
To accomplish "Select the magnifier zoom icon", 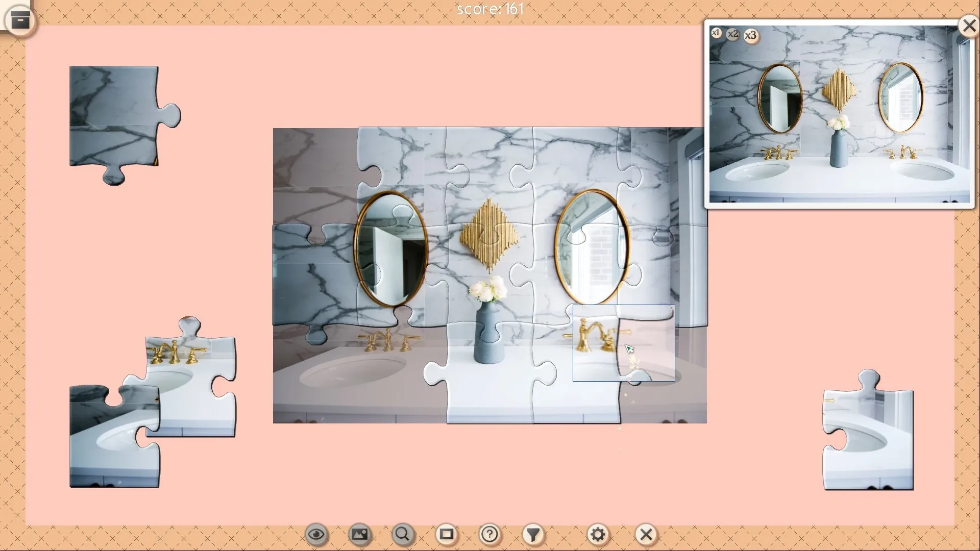I will click(403, 534).
